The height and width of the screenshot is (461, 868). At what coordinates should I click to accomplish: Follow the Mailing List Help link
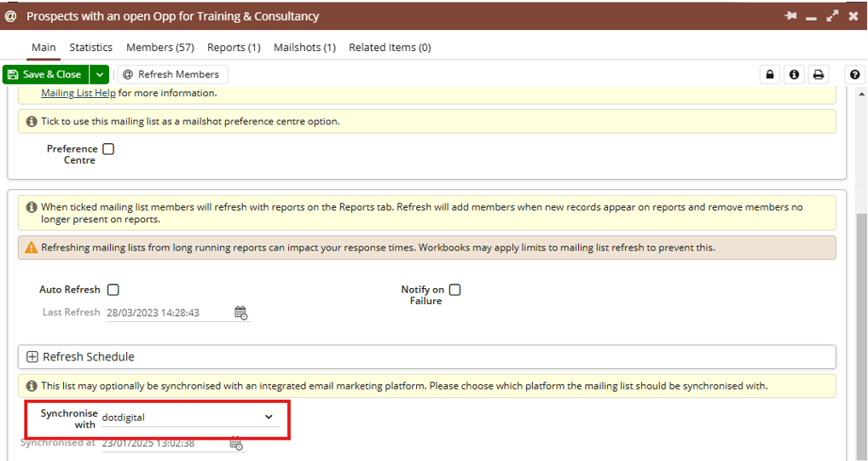78,93
